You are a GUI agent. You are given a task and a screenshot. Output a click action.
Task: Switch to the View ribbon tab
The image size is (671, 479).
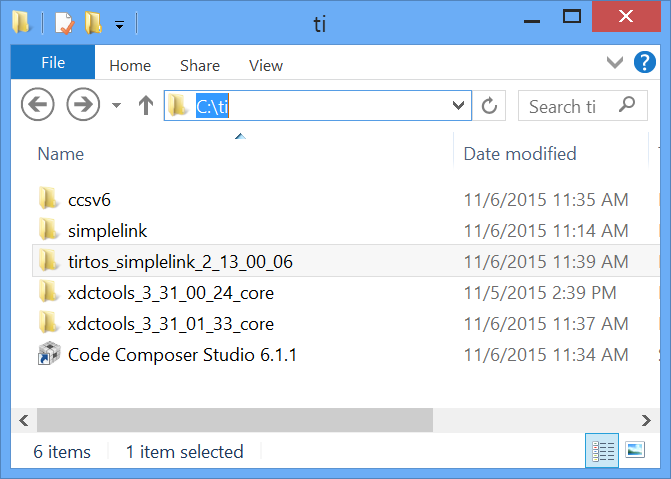tap(265, 65)
